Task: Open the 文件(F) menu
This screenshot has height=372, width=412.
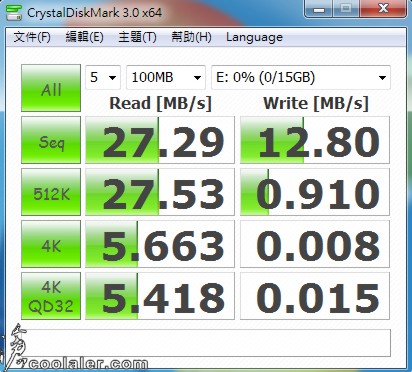Action: coord(32,37)
